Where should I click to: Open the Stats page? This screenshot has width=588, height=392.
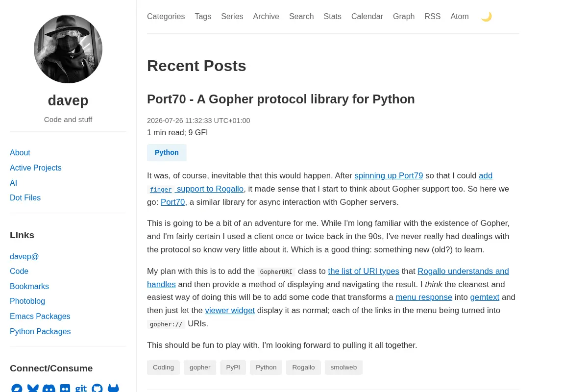333,17
